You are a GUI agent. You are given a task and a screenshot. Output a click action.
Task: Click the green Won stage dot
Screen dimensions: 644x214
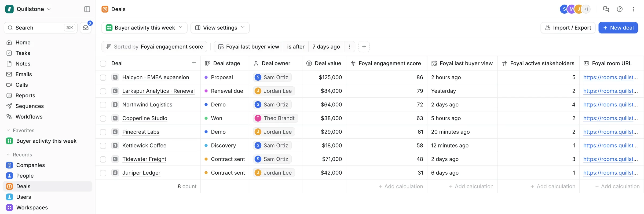tap(206, 118)
